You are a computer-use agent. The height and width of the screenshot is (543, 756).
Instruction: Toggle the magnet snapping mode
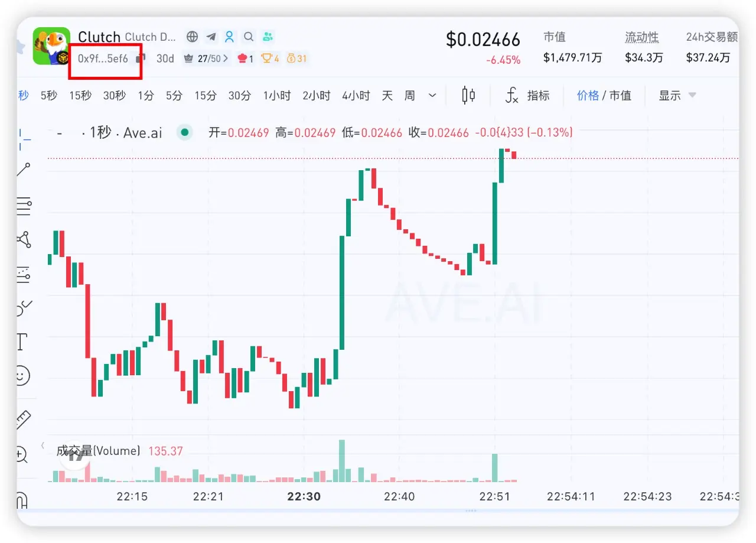coord(22,500)
